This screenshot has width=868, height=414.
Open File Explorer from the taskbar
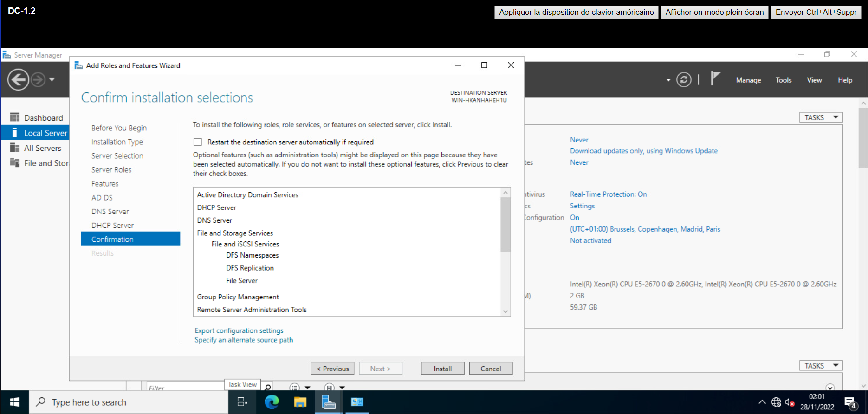(300, 402)
